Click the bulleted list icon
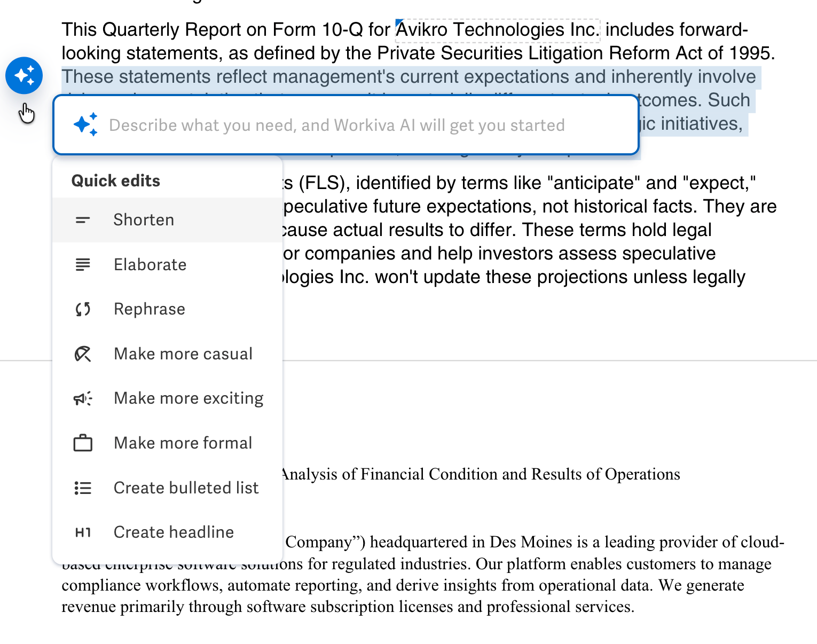This screenshot has width=817, height=644. [83, 488]
